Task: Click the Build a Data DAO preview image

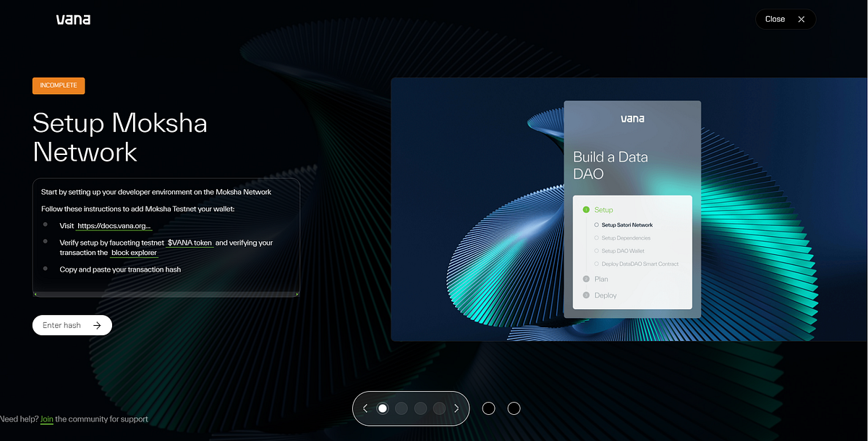Action: pos(628,210)
